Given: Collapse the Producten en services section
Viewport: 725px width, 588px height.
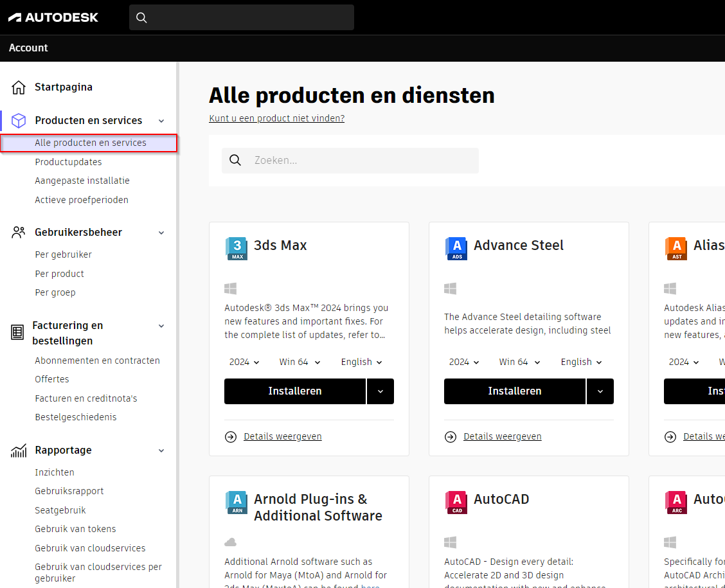Looking at the screenshot, I should click(161, 121).
